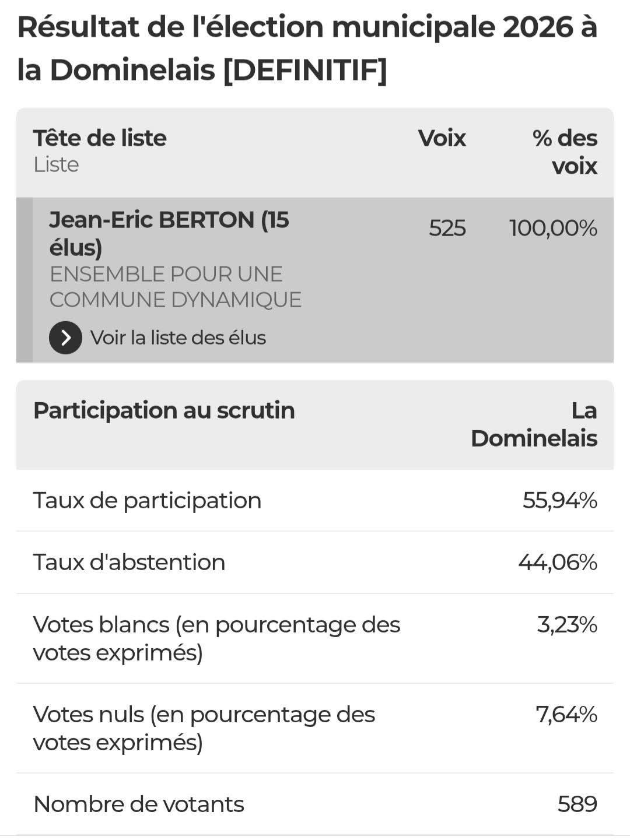Select the "Taux d'abstention" row label
The width and height of the screenshot is (630, 840).
(129, 563)
